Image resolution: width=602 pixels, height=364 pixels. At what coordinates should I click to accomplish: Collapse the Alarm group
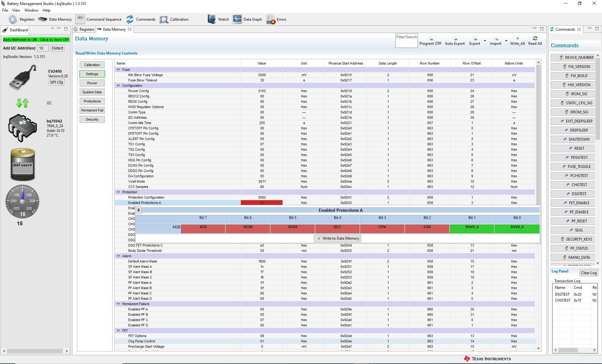click(119, 256)
